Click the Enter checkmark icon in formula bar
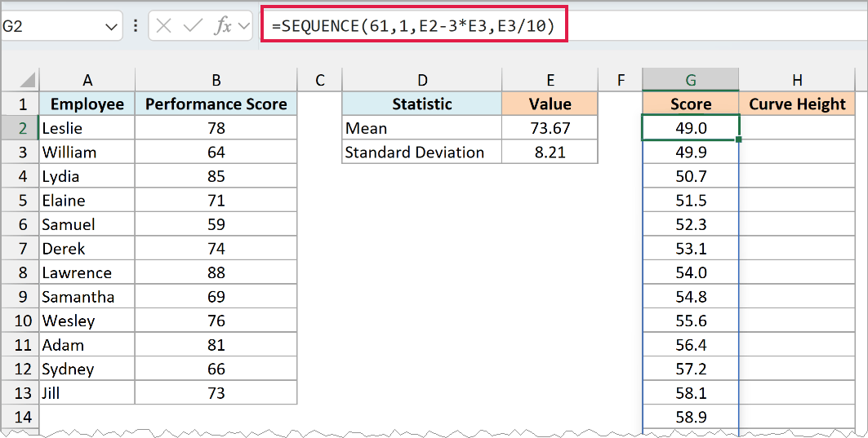Screen dimensions: 868x438 (x=193, y=25)
